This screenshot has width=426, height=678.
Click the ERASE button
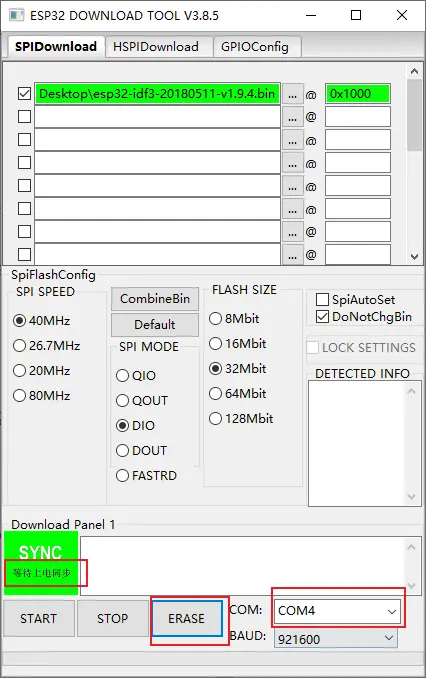(186, 618)
